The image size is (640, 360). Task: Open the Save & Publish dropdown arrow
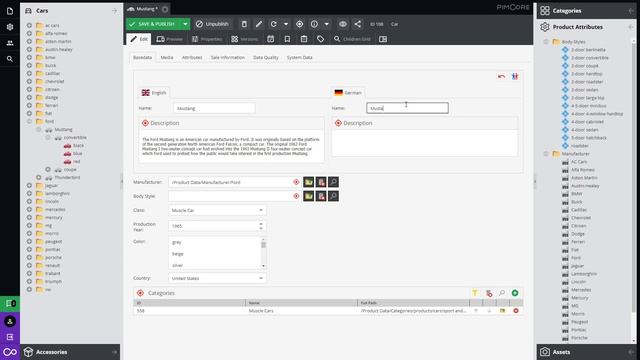[185, 24]
